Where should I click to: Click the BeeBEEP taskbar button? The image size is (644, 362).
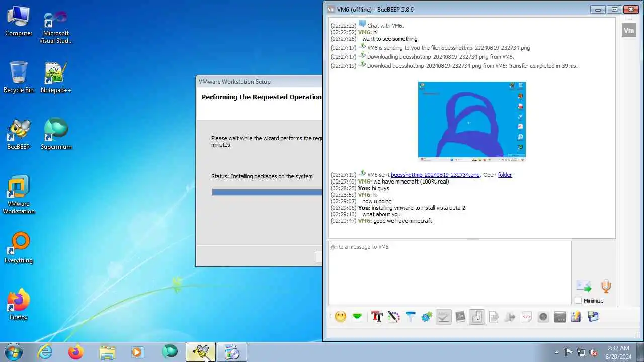pyautogui.click(x=201, y=352)
